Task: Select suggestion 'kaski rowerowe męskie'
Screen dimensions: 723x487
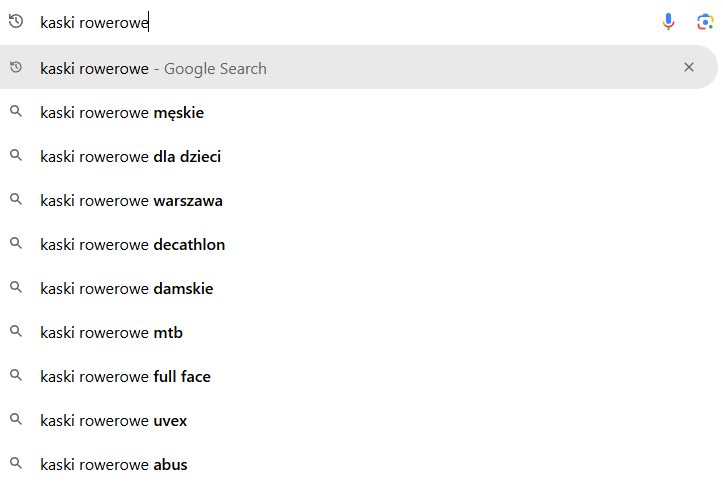Action: click(x=359, y=113)
